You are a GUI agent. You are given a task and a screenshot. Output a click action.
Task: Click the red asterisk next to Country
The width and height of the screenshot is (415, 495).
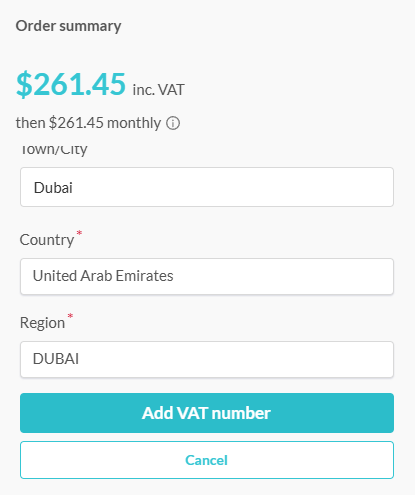[x=79, y=233]
